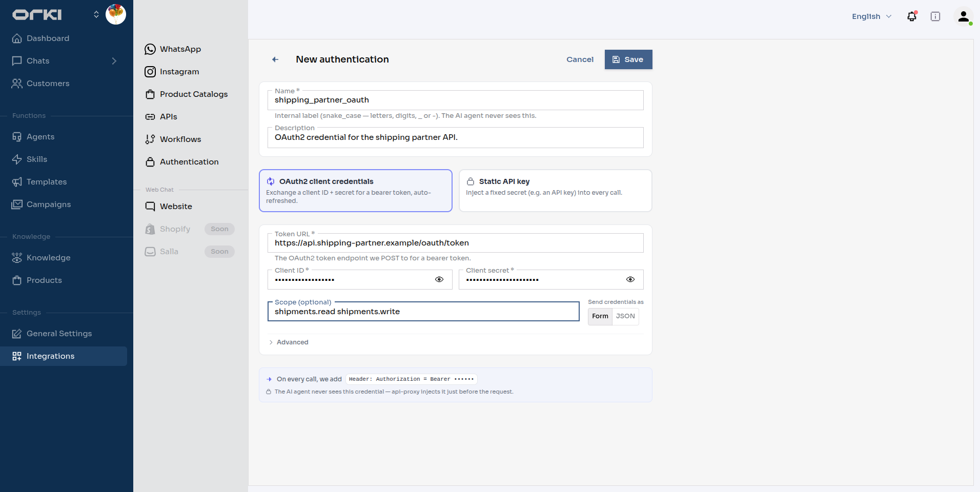Click the Agents robot icon

click(17, 137)
